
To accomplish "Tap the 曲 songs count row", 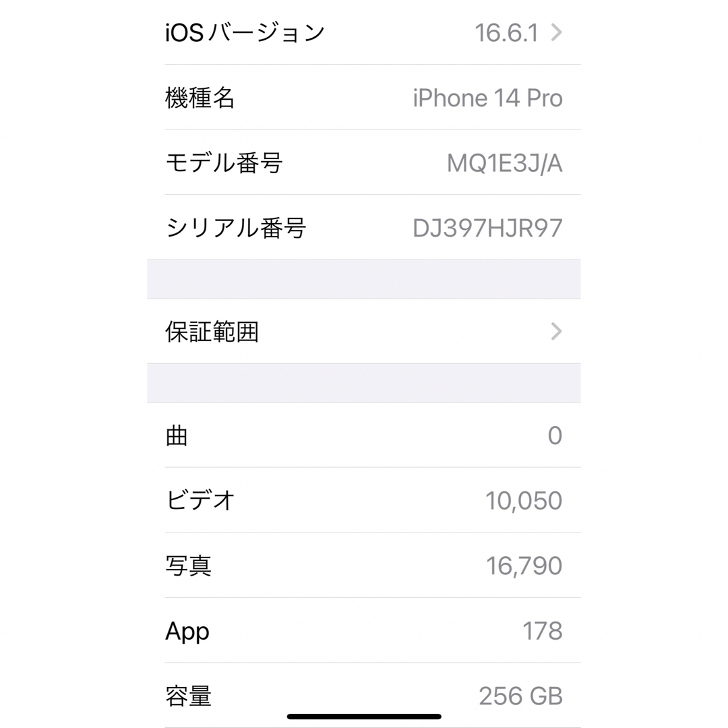I will [x=364, y=435].
